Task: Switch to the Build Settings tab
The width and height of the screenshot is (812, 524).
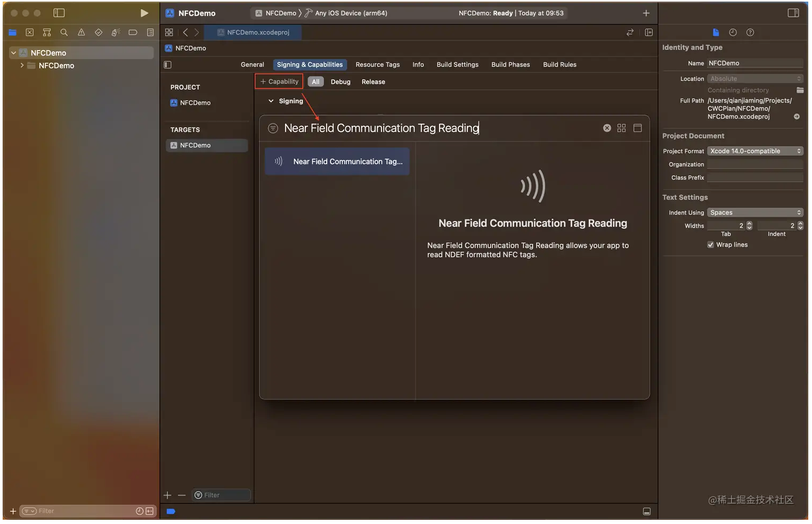Action: coord(457,64)
